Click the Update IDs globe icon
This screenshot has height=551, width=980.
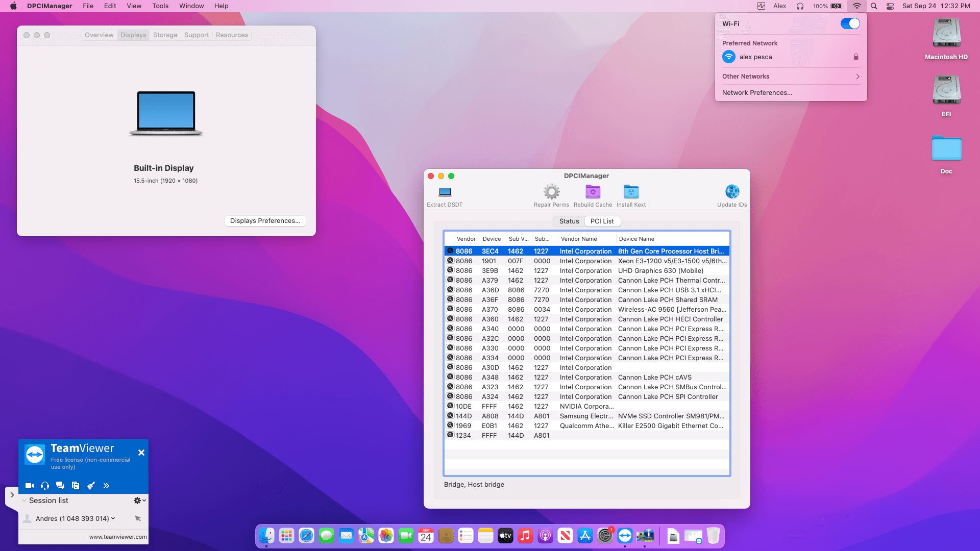(732, 192)
